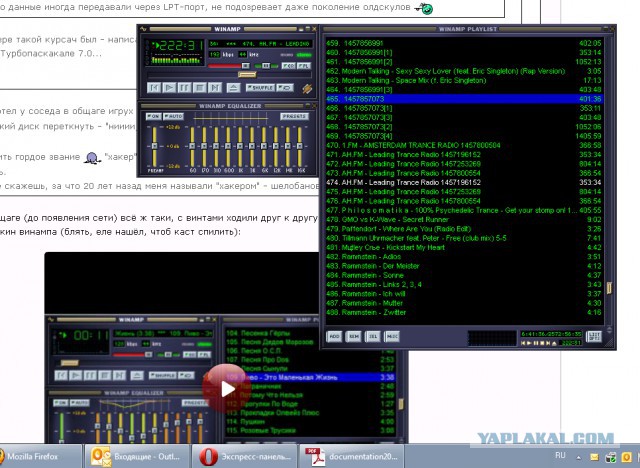Toggle the EQ button in main Winamp window
Screen dimensions: 640x468
coord(289,66)
